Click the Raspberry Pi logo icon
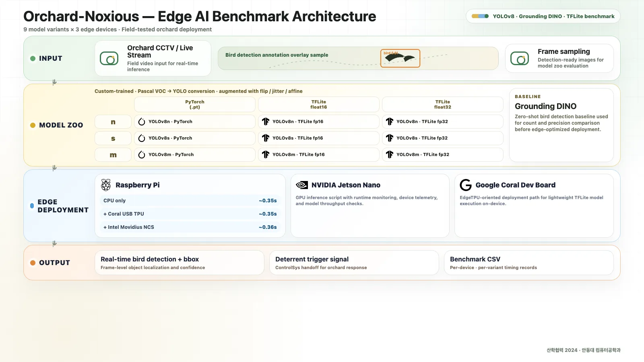This screenshot has height=362, width=644. (x=106, y=185)
